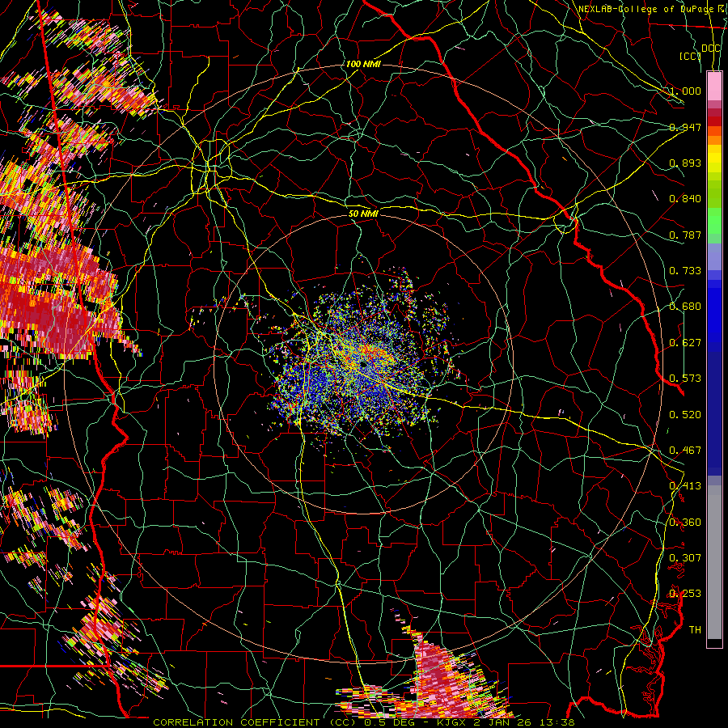Click the 0.307 value on the scale
This screenshot has height=728, width=728.
coord(685,558)
